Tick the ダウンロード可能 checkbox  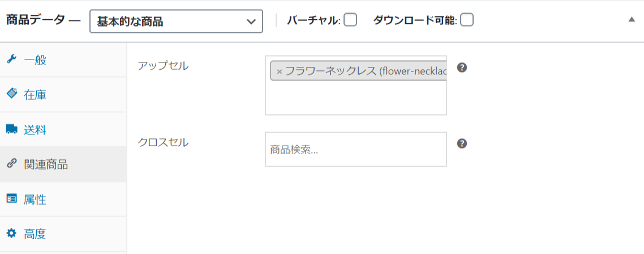click(466, 20)
